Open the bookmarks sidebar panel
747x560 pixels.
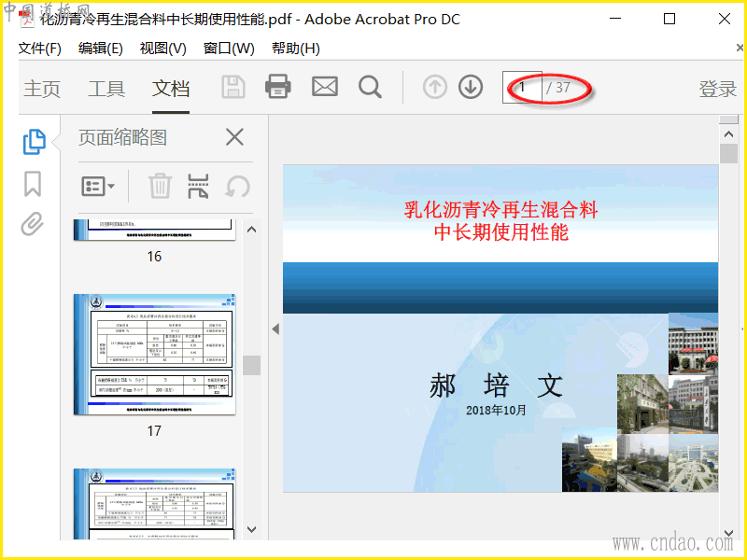33,184
